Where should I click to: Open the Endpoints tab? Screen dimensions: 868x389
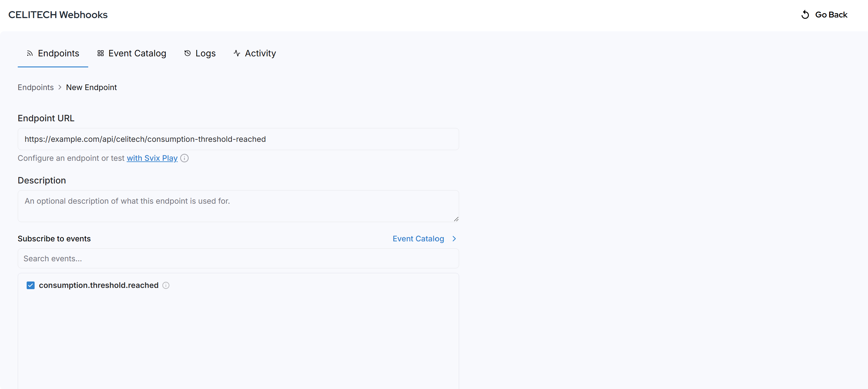point(53,53)
